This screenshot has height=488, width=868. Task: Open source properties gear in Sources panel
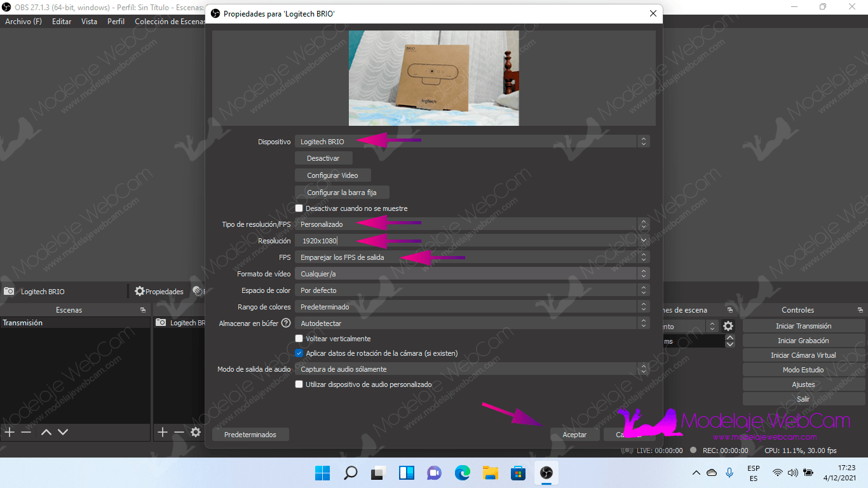pyautogui.click(x=196, y=432)
